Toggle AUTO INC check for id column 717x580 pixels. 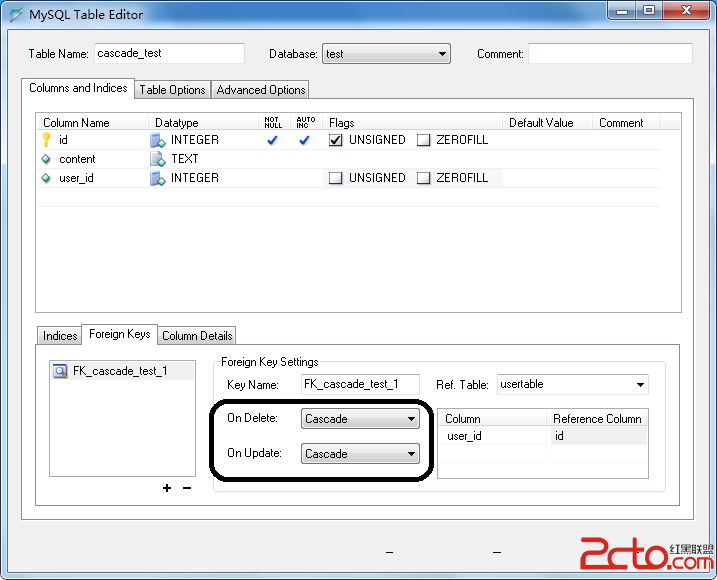(x=304, y=140)
